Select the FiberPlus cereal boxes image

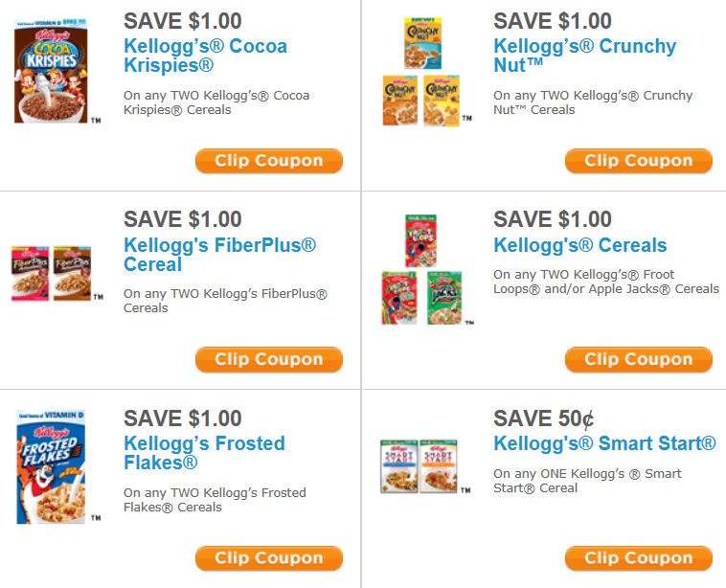coord(52,274)
